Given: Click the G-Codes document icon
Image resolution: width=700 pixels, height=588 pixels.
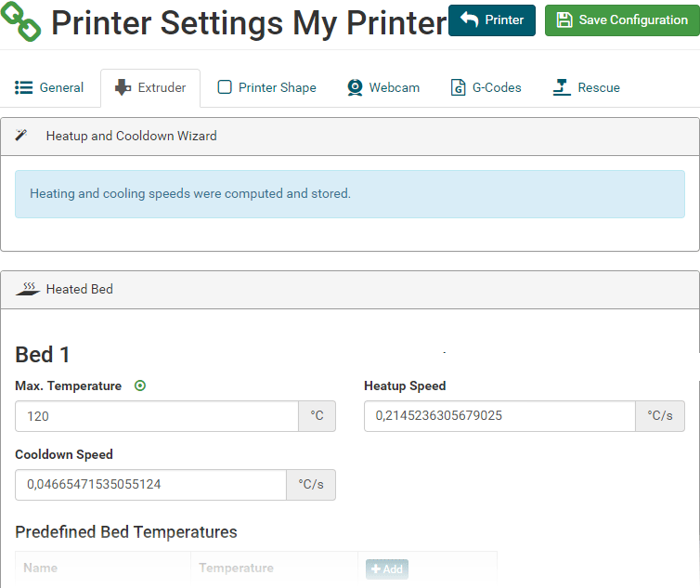Looking at the screenshot, I should (x=458, y=87).
